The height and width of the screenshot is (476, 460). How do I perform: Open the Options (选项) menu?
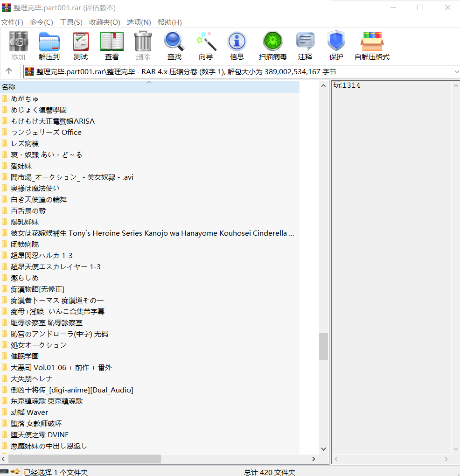[139, 22]
